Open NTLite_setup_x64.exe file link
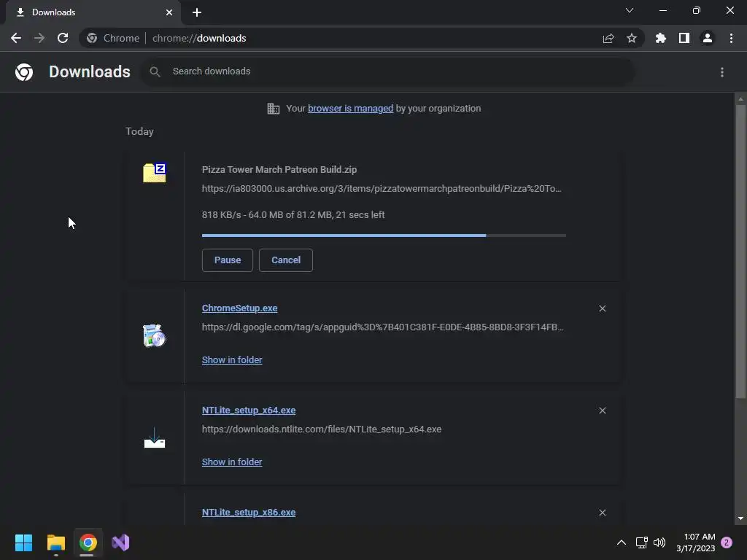Viewport: 747px width, 560px height. tap(249, 410)
